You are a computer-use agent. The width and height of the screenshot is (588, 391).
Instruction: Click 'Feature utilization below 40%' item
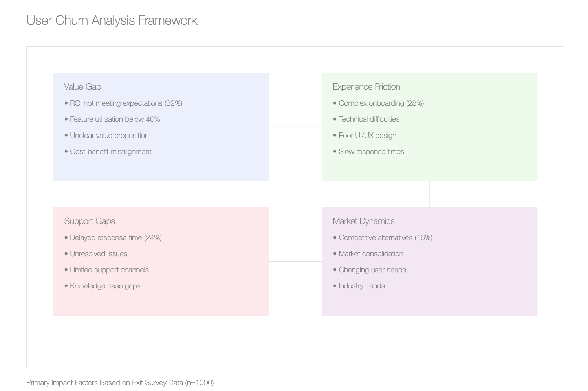tap(112, 119)
